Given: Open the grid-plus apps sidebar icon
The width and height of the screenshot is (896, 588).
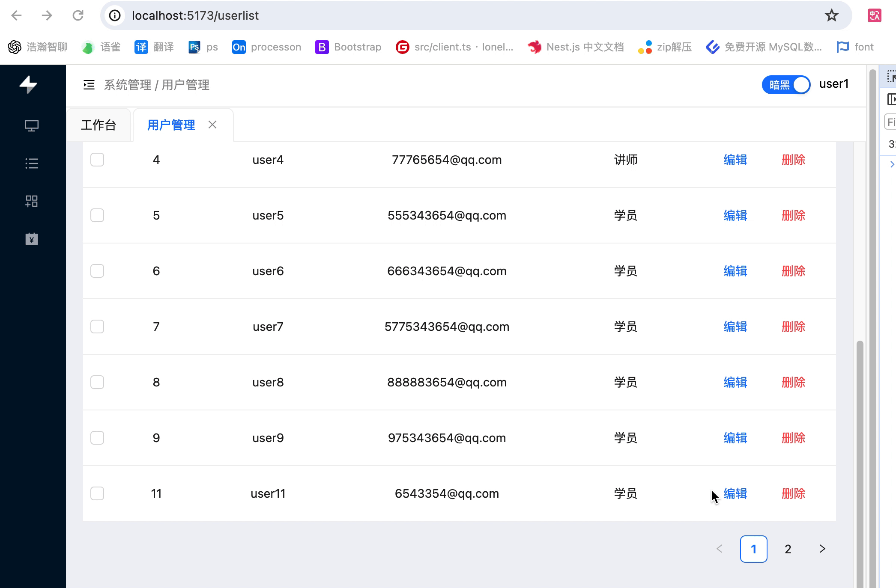Looking at the screenshot, I should click(x=31, y=201).
